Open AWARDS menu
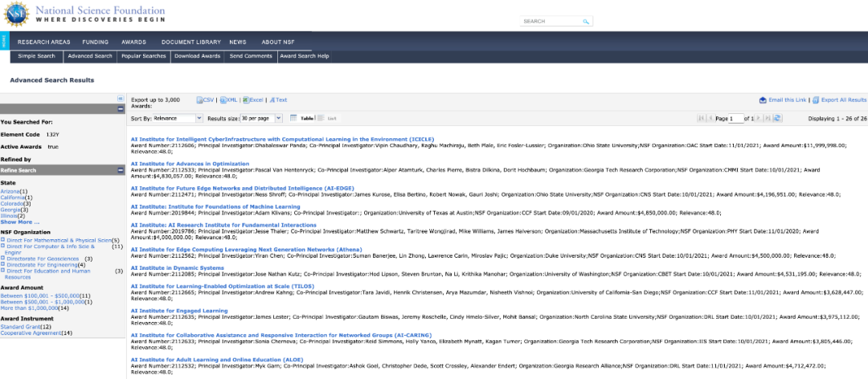 pos(134,42)
